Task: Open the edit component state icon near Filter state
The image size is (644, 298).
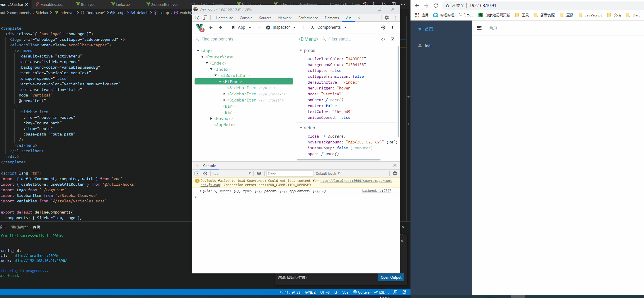Action: [383, 39]
